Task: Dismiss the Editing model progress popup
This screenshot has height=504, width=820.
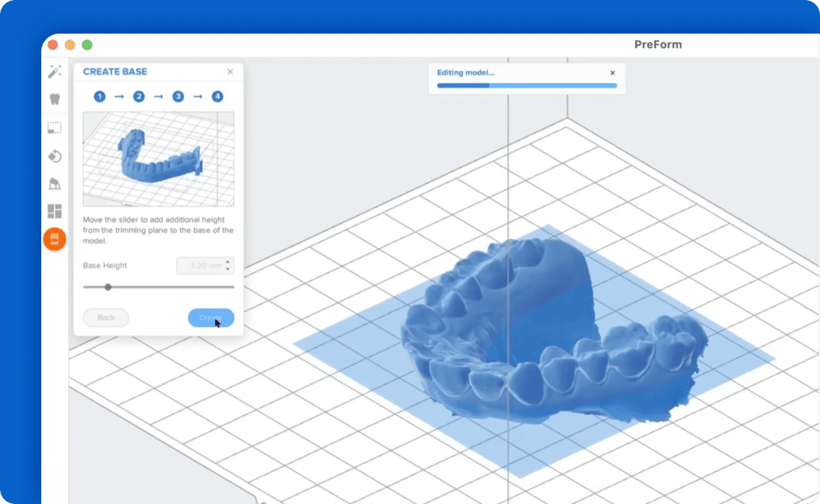Action: tap(612, 73)
